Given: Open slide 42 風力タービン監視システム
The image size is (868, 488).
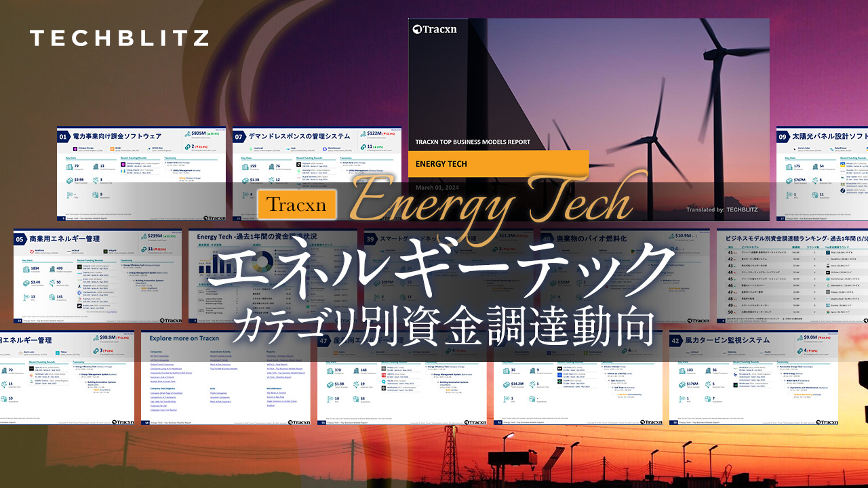Looking at the screenshot, I should click(753, 378).
